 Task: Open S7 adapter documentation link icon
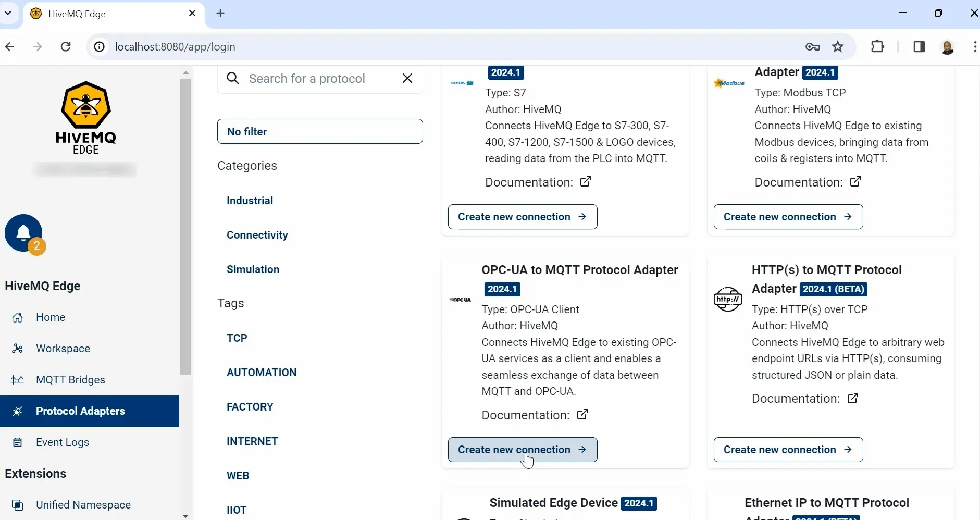coord(586,181)
